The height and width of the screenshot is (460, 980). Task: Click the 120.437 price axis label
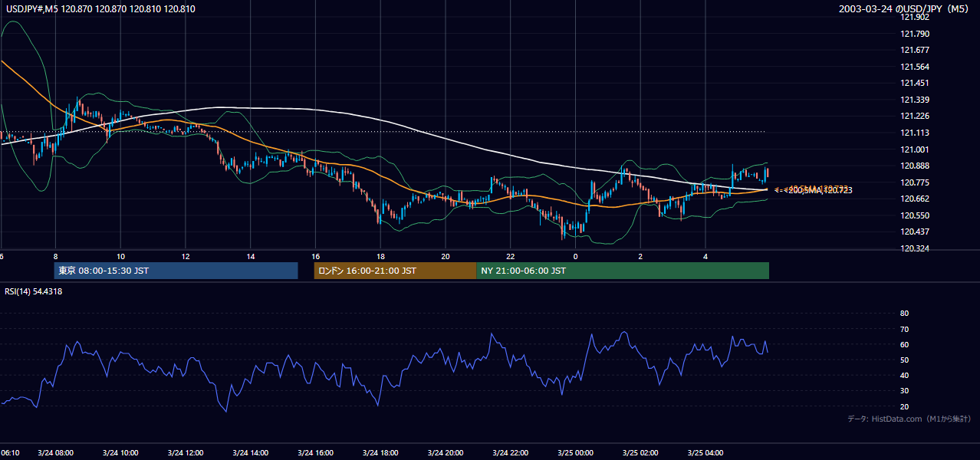tap(915, 232)
